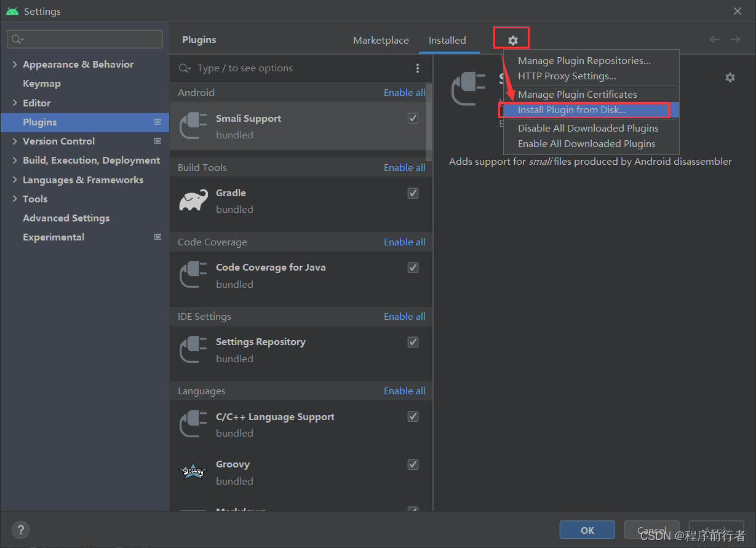Viewport: 756px width, 548px height.
Task: Select Plugins in the settings tree
Action: (85, 122)
